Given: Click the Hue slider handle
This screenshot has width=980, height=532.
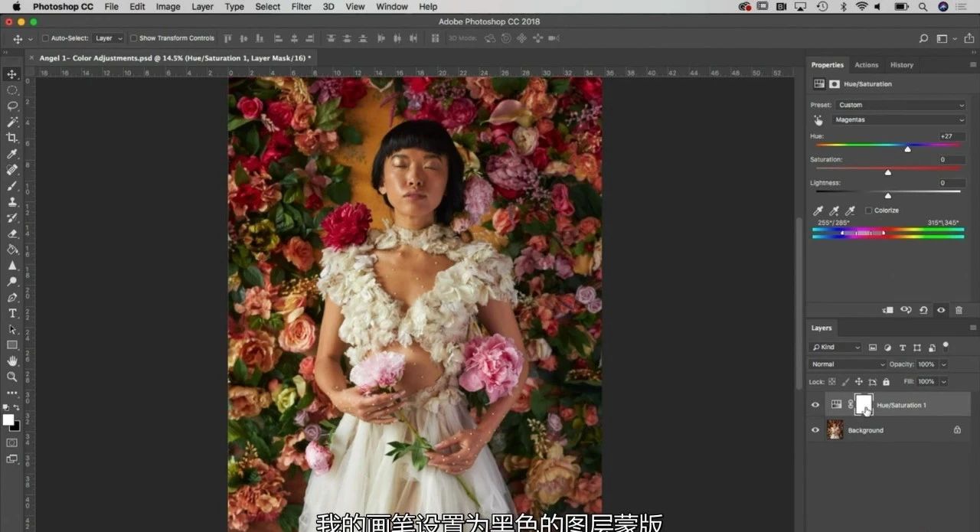Looking at the screenshot, I should 907,149.
